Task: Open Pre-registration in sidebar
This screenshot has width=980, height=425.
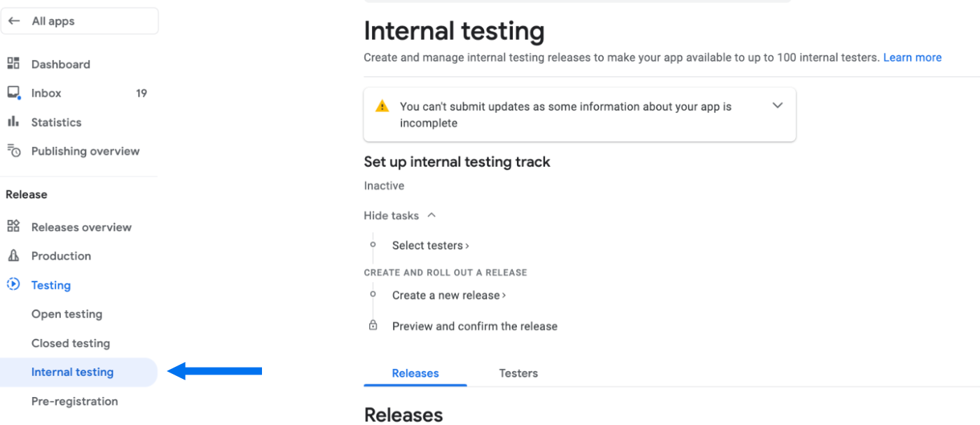Action: tap(74, 401)
